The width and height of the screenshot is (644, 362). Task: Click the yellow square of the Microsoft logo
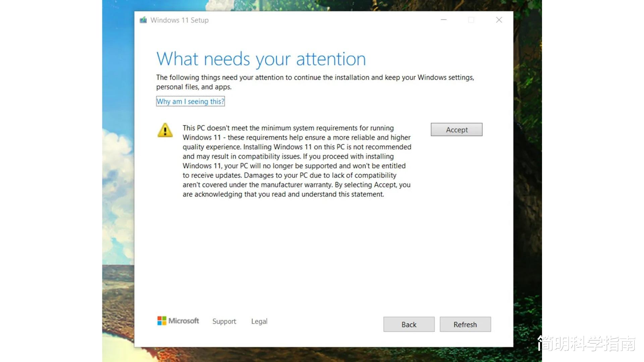[x=164, y=323]
